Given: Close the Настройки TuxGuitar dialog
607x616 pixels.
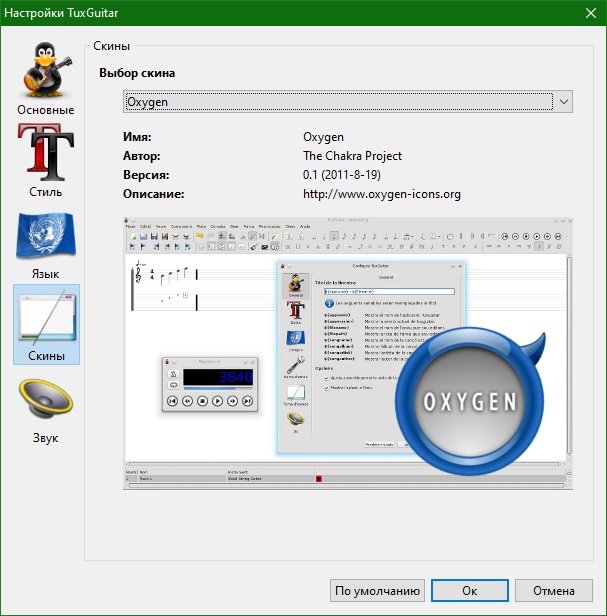Looking at the screenshot, I should tap(591, 13).
